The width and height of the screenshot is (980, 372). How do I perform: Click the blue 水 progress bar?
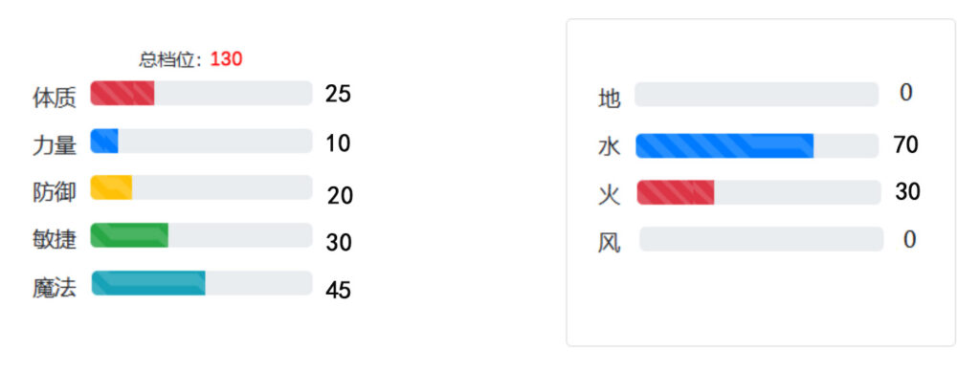[x=757, y=146]
